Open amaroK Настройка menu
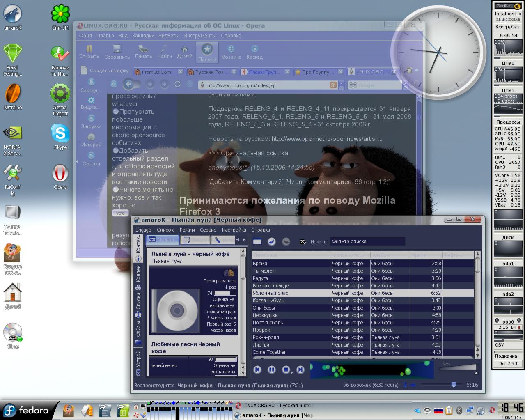 pos(234,230)
